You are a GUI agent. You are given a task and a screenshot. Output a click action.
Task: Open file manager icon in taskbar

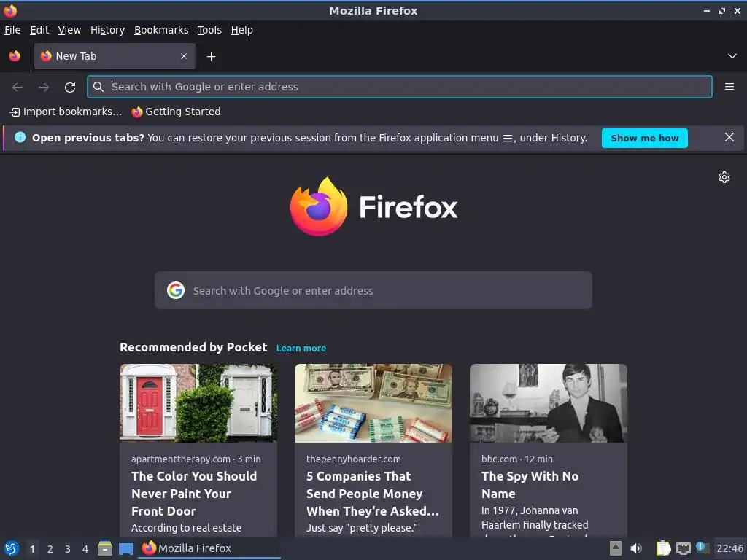tap(105, 548)
